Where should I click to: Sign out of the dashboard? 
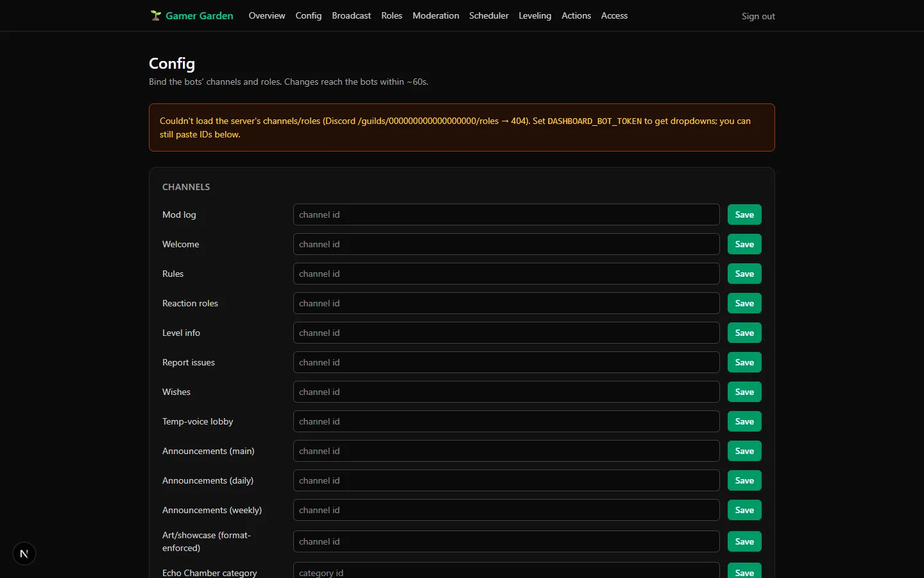[x=758, y=16]
